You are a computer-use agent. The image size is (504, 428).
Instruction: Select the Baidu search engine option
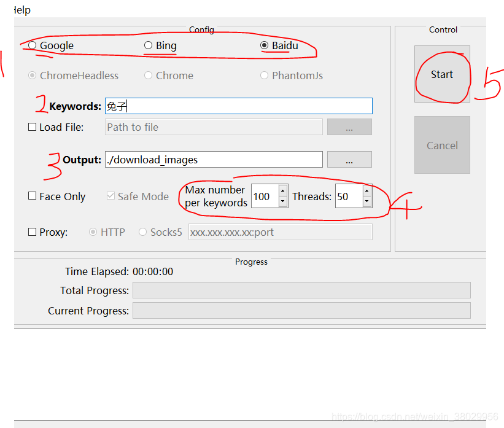[x=279, y=45]
